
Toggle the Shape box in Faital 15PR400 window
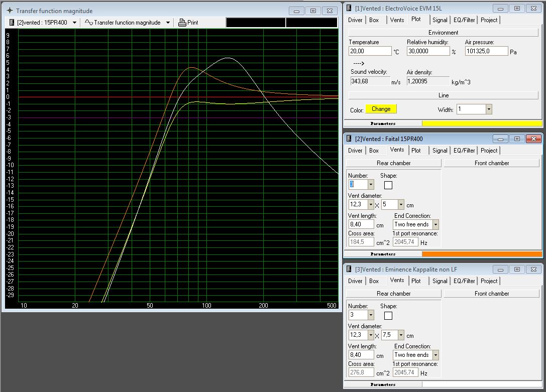pos(388,185)
